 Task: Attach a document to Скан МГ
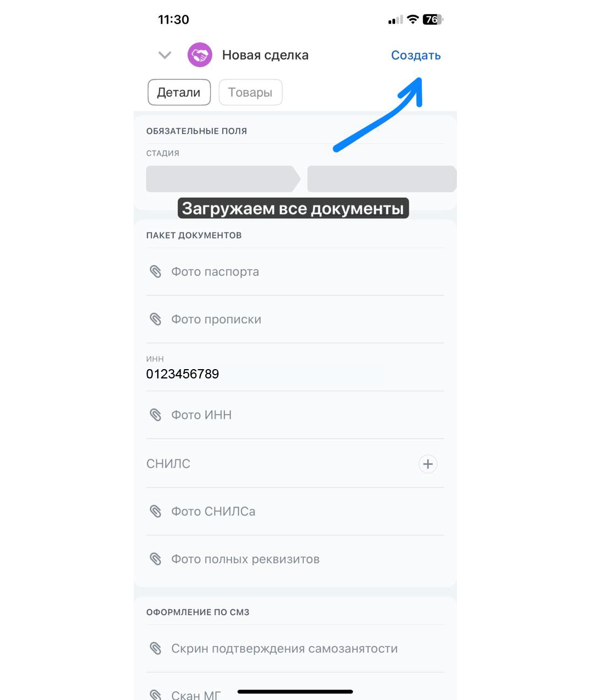pos(156,693)
